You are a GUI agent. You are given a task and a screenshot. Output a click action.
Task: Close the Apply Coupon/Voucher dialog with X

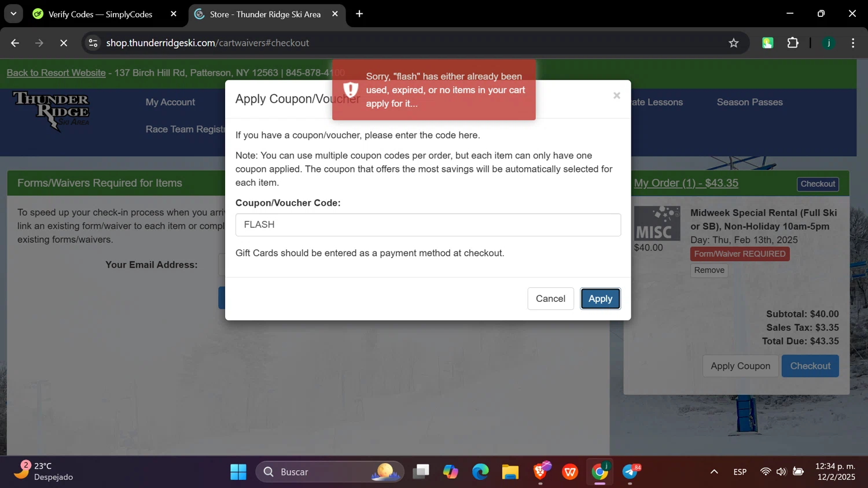click(617, 95)
